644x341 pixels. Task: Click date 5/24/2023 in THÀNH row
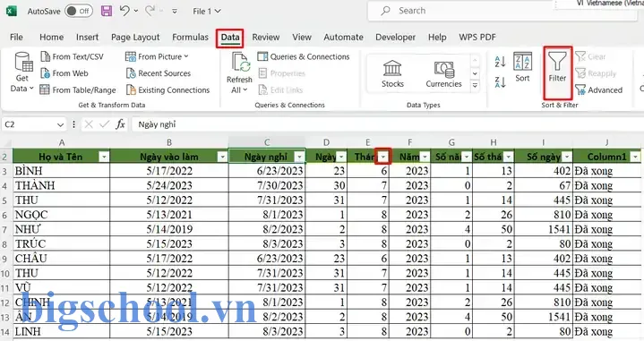coord(168,185)
